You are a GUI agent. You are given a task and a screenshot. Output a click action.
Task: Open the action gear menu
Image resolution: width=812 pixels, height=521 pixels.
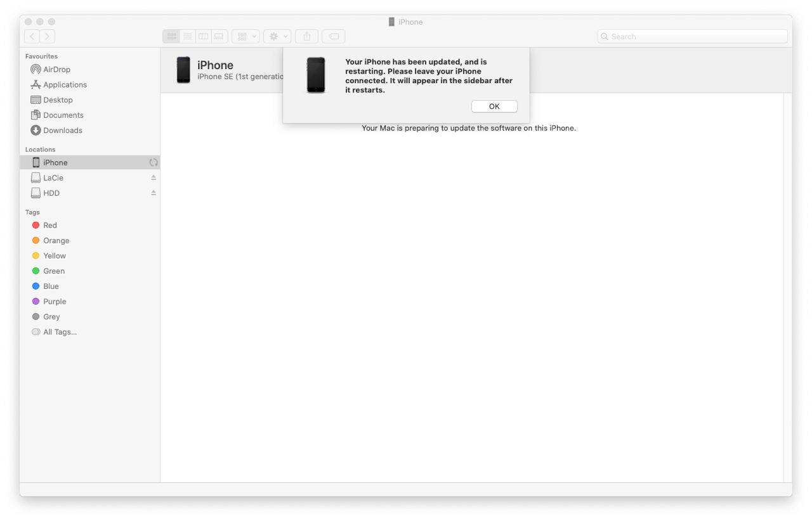[277, 36]
